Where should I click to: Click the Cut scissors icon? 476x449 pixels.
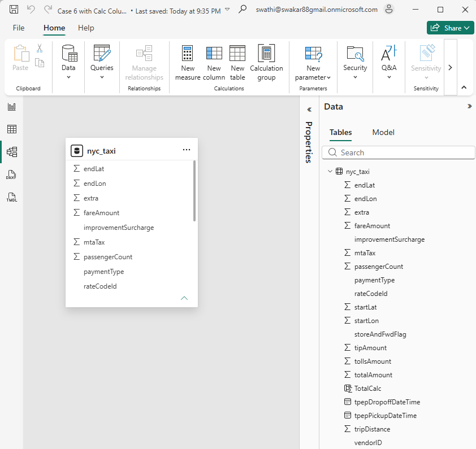[40, 48]
